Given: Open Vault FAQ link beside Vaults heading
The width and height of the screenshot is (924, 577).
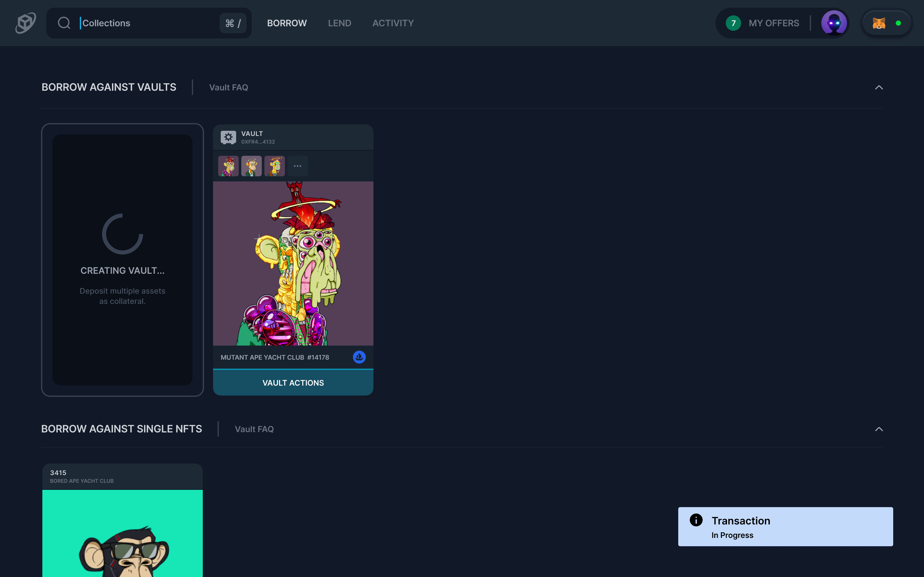Looking at the screenshot, I should point(228,88).
